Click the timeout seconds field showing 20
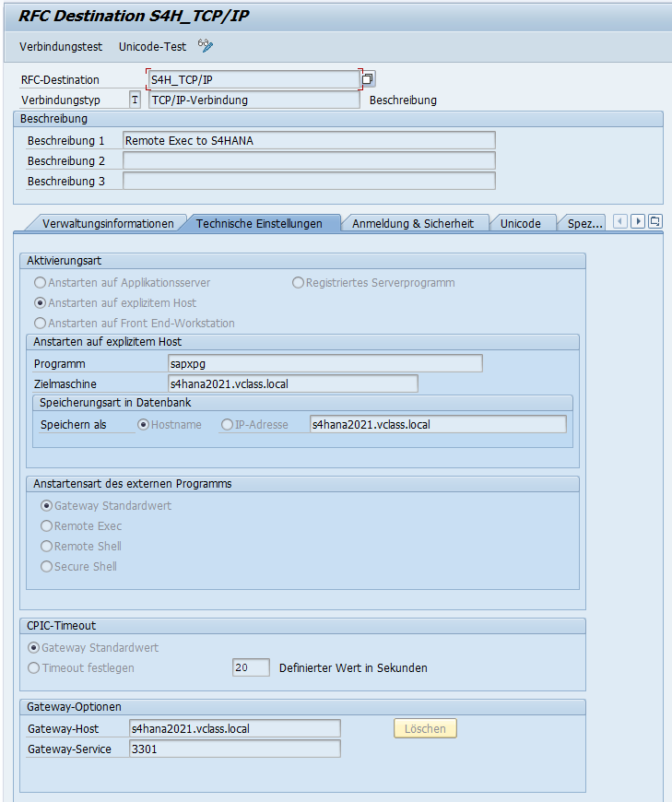This screenshot has width=672, height=802. coord(251,667)
